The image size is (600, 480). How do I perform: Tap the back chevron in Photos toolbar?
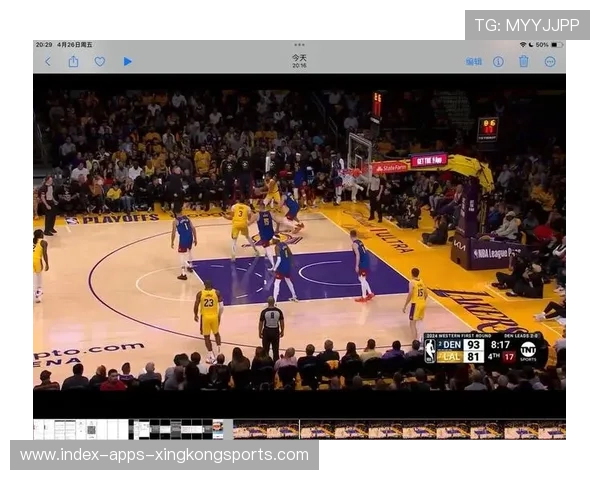click(47, 61)
